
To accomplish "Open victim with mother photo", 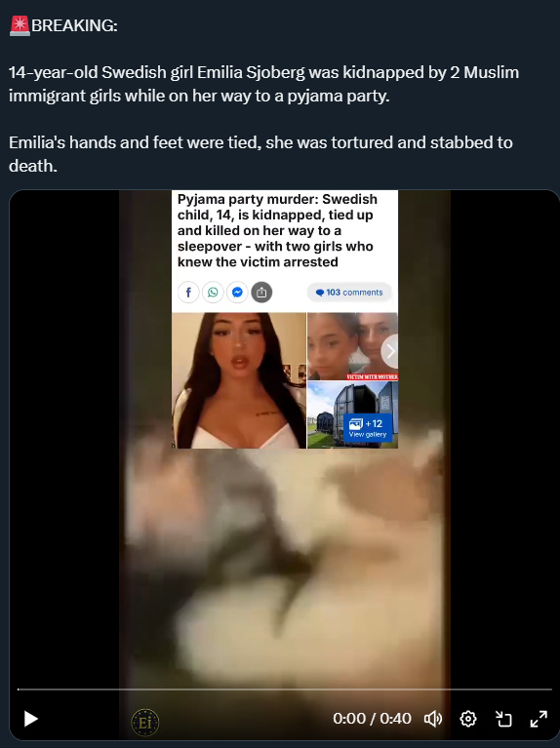I will coord(352,346).
